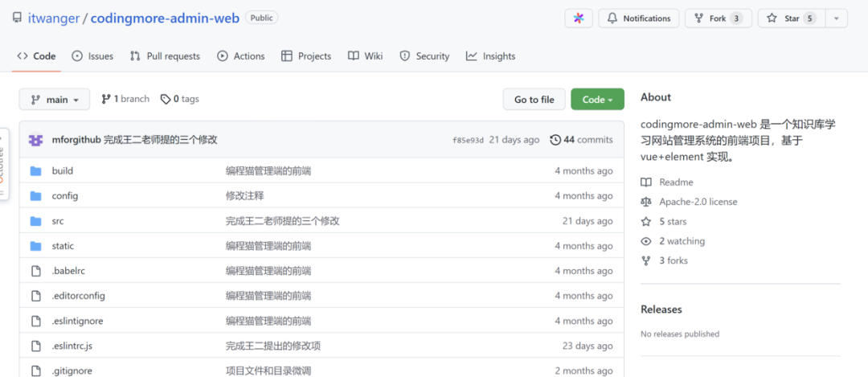Open the Pull requests tab
868x377 pixels.
click(x=165, y=56)
